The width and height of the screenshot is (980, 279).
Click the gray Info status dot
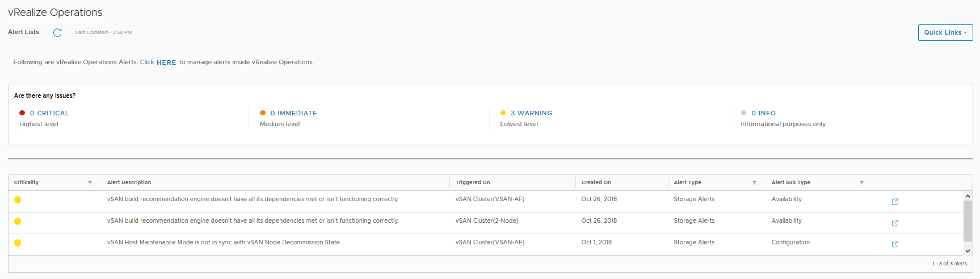(743, 113)
